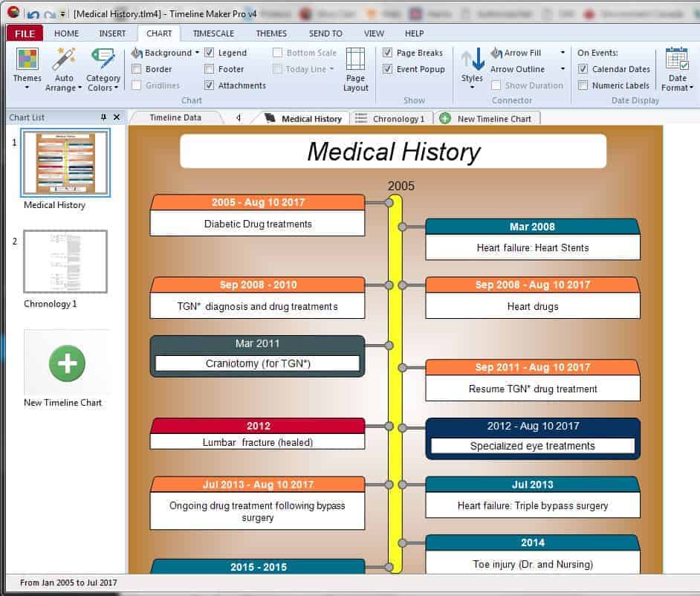Enable the Border option

(140, 69)
